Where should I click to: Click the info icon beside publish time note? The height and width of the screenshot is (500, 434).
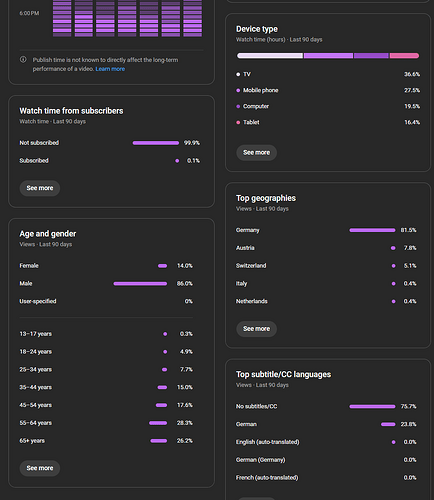tap(23, 60)
